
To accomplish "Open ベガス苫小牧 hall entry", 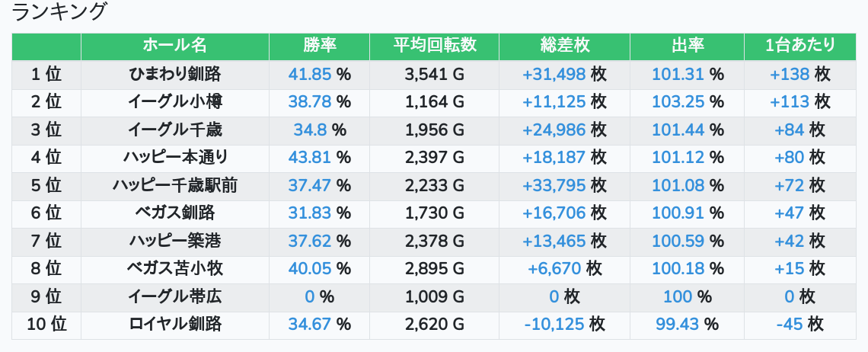I will (x=175, y=269).
